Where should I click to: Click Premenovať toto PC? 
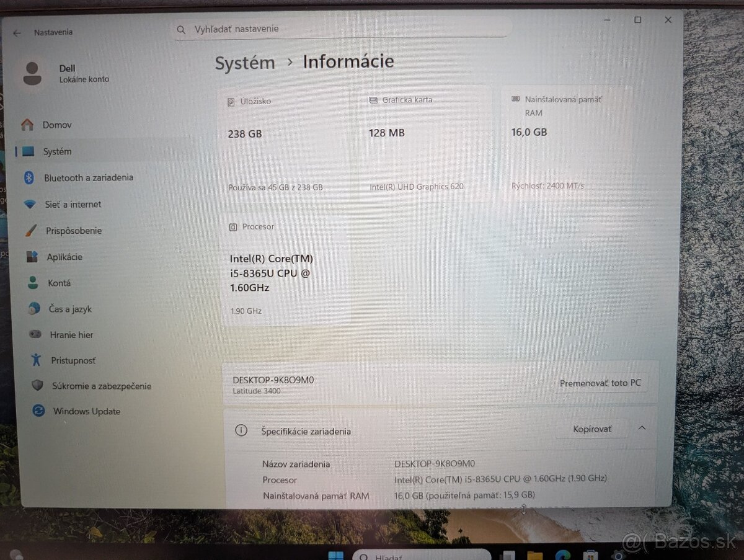[x=601, y=383]
